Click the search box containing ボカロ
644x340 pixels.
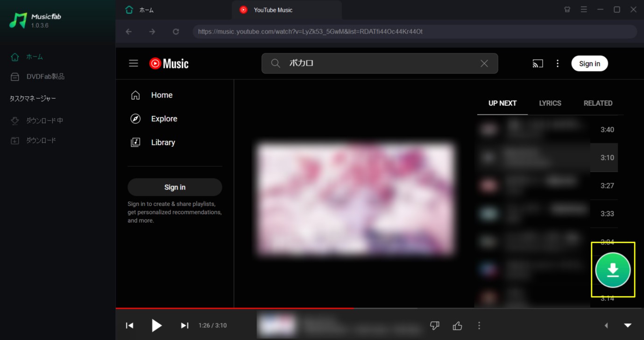(x=380, y=63)
